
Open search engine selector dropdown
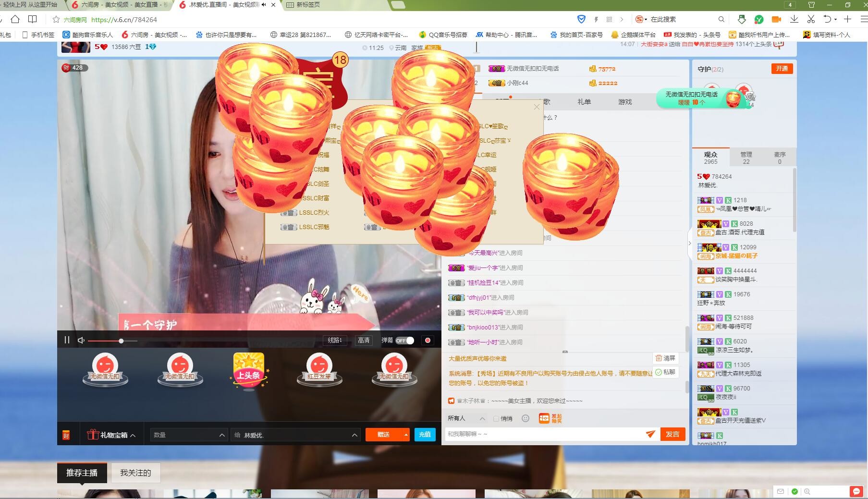click(641, 19)
